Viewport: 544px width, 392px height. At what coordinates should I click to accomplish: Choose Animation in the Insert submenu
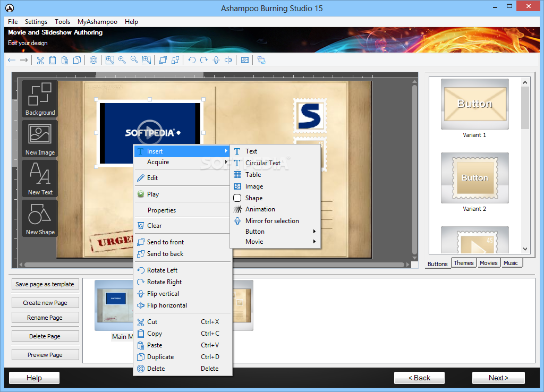tap(275, 209)
